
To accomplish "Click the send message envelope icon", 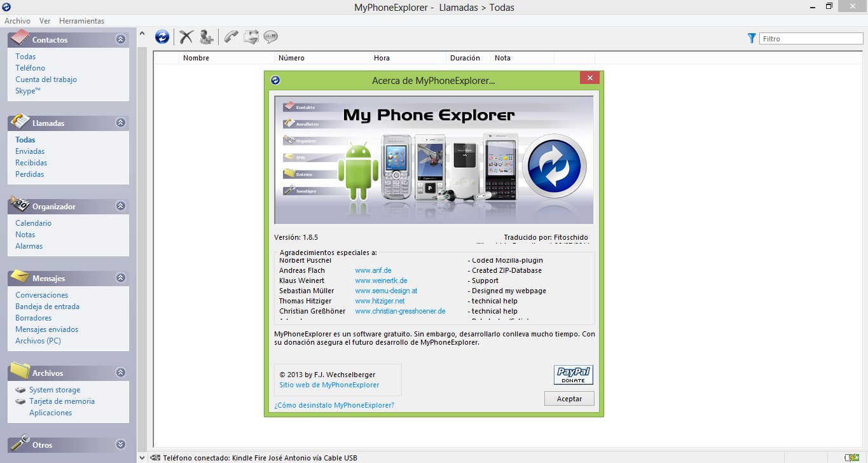I will (x=251, y=37).
